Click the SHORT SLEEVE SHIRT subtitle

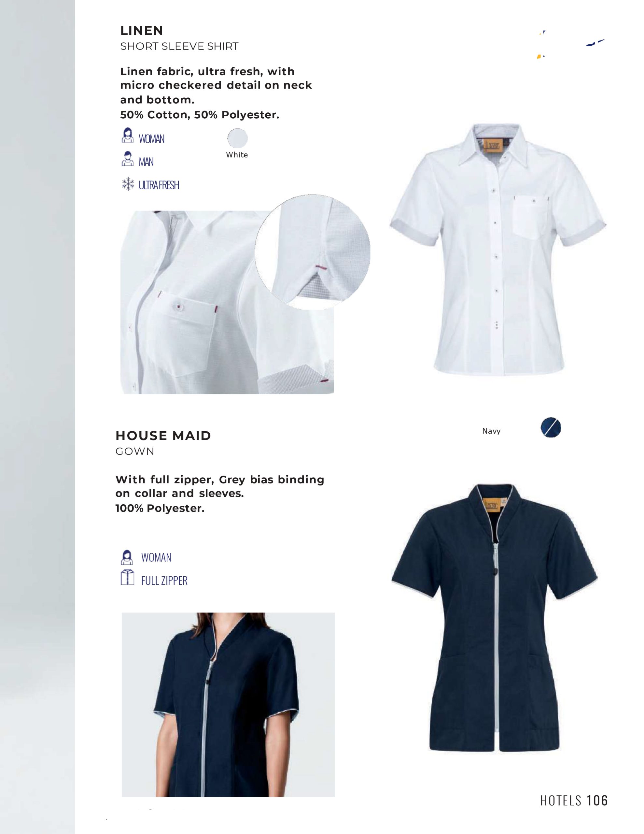point(179,46)
